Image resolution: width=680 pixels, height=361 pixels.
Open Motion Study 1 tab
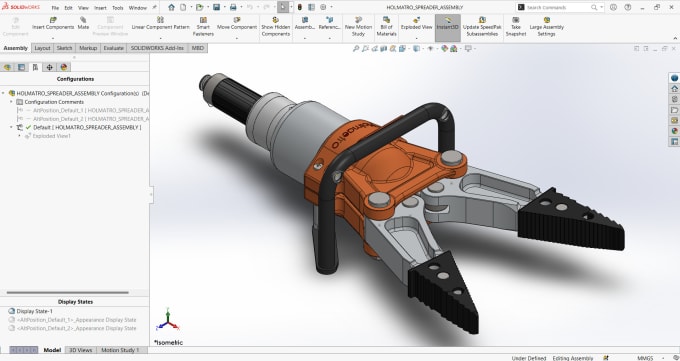coord(120,350)
